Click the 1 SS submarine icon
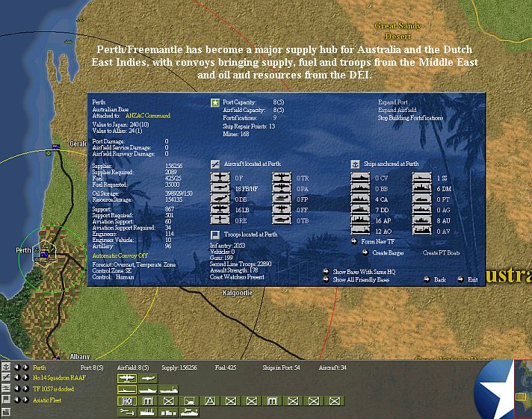 tap(422, 178)
